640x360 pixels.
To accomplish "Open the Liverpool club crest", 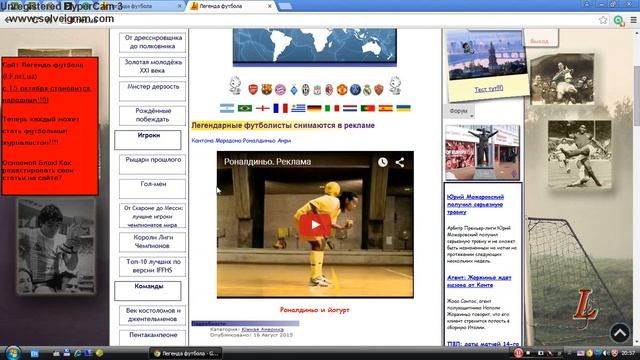I will coord(318,90).
